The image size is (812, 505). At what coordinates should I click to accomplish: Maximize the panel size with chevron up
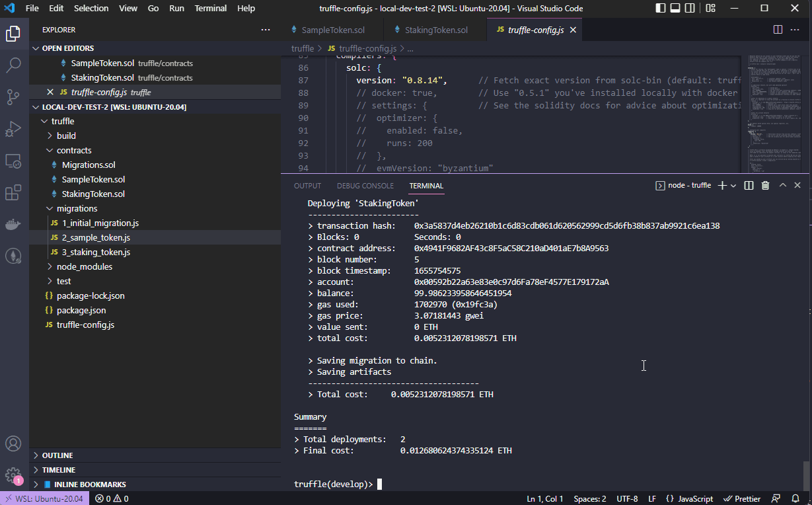(x=782, y=186)
